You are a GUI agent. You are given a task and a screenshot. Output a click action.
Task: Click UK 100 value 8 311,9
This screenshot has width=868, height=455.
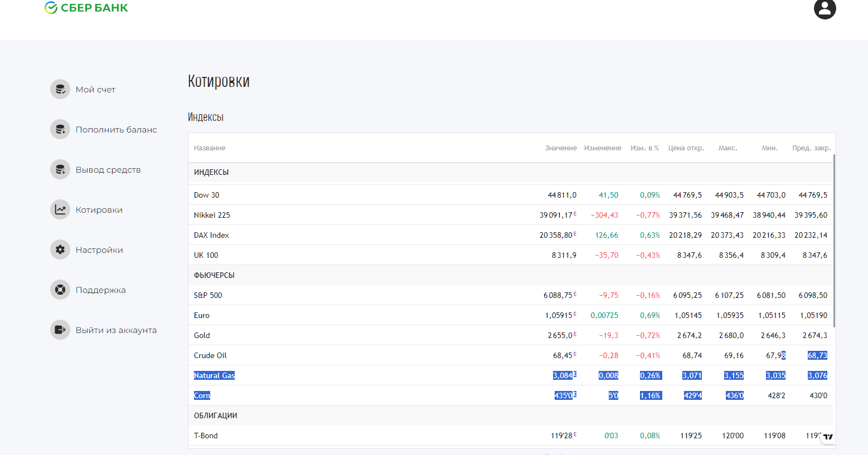tap(564, 256)
